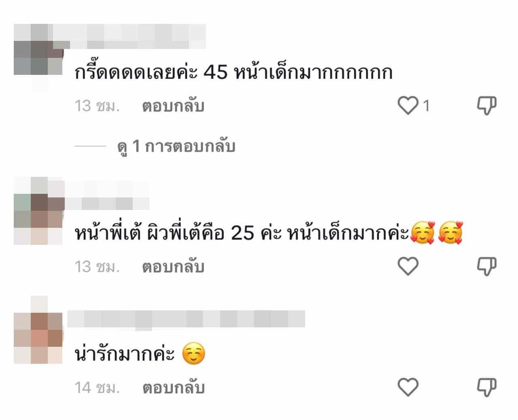
Task: Open the second commenter's blurred username
Action: coord(107,195)
